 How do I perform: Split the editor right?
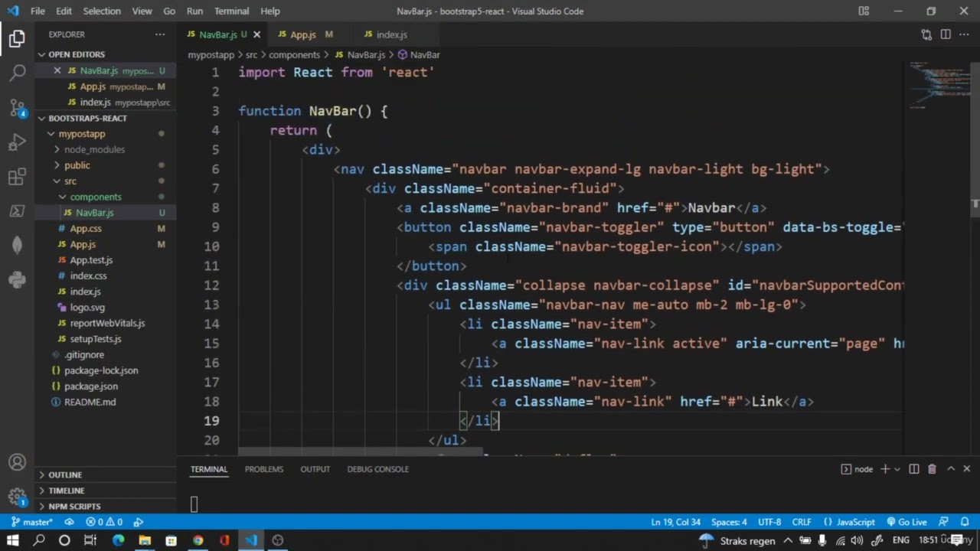click(x=946, y=34)
